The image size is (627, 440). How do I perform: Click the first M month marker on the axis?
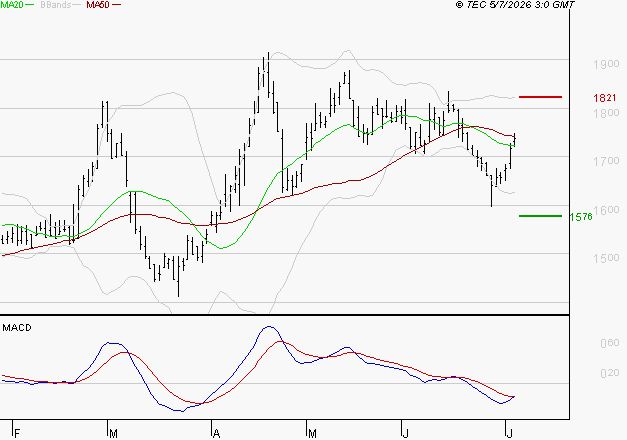(x=113, y=433)
